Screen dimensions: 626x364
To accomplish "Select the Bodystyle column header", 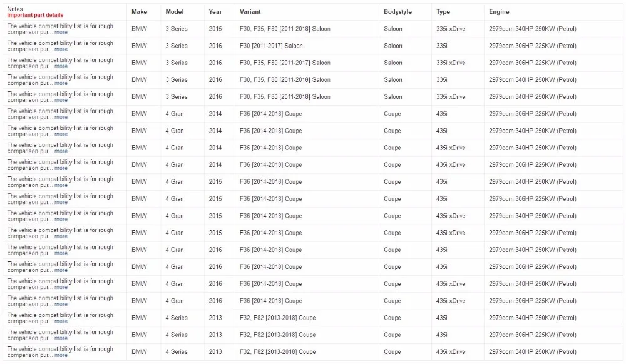I will pyautogui.click(x=398, y=11).
